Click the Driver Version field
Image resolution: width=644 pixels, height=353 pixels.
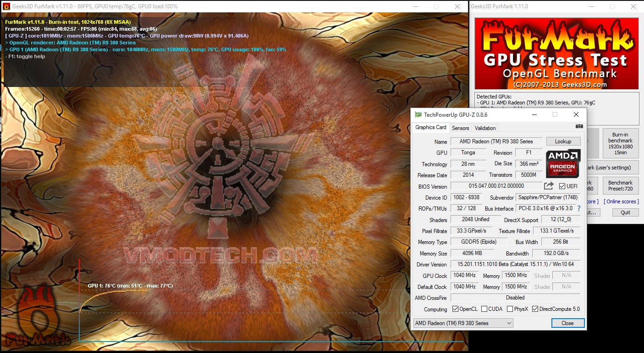pyautogui.click(x=516, y=264)
